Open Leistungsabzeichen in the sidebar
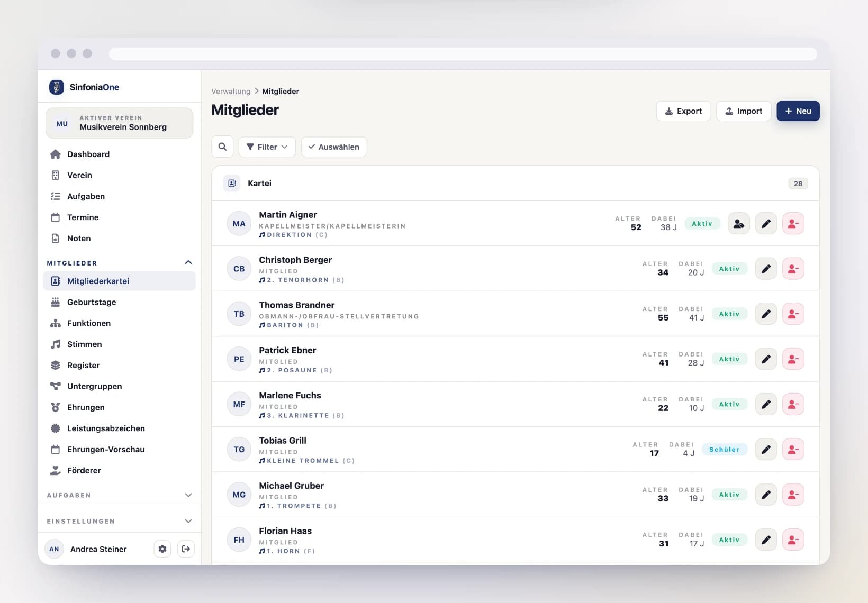868x603 pixels. tap(120, 428)
